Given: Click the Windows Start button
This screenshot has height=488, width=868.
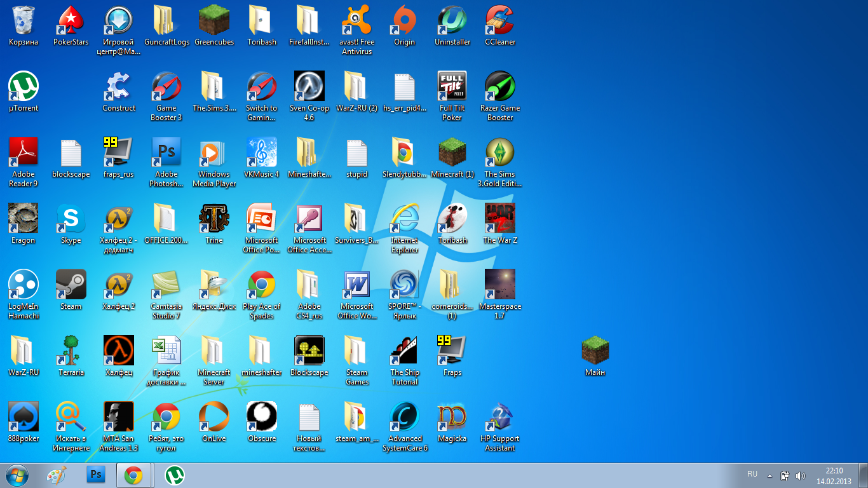Looking at the screenshot, I should (x=17, y=475).
